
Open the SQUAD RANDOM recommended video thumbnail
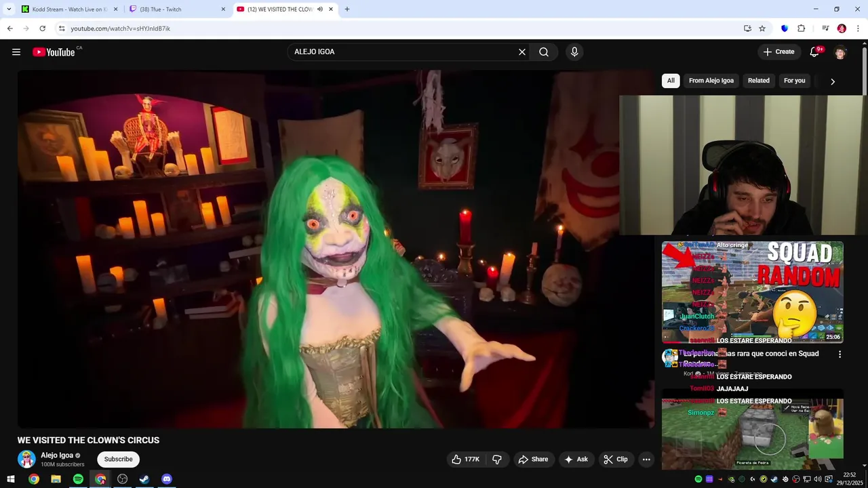(753, 292)
